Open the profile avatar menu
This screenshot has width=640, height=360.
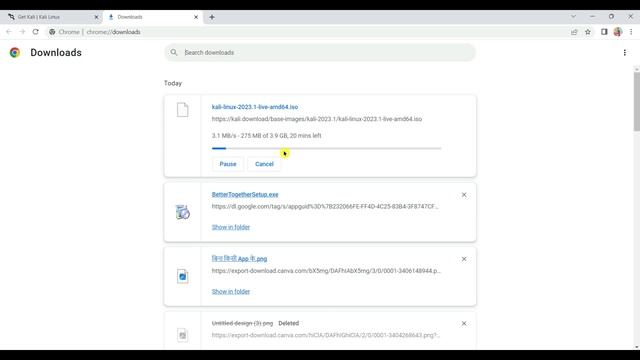click(x=618, y=32)
